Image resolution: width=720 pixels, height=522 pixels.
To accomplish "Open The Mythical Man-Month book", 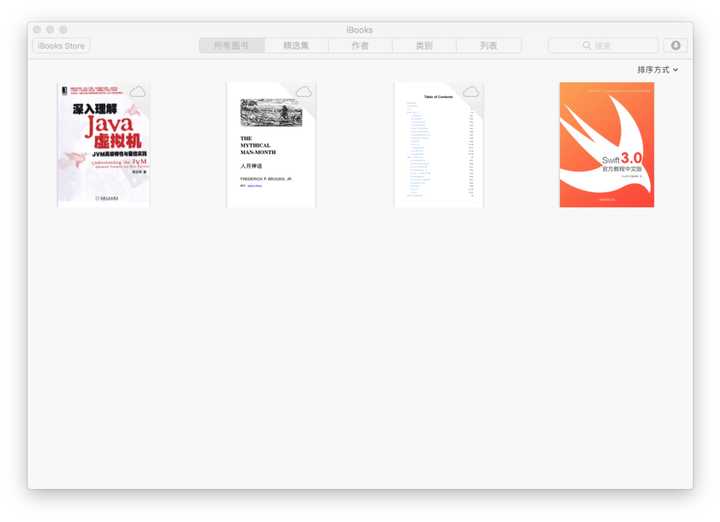I will [x=271, y=145].
